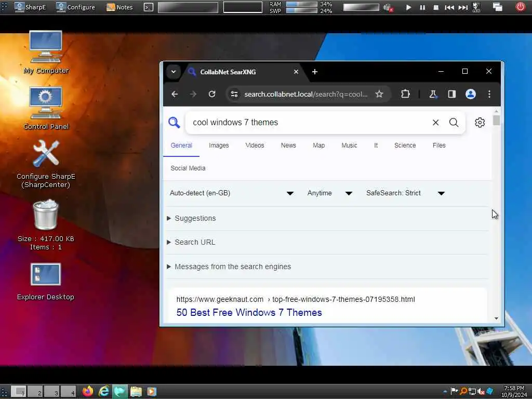Toggle the browser side panel icon

(451, 94)
